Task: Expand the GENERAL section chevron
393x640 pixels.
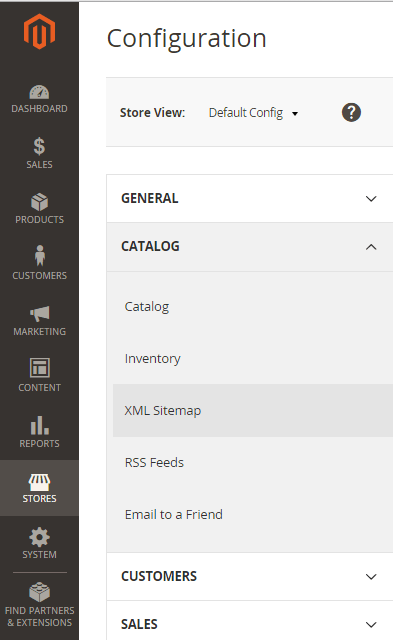Action: 371,199
